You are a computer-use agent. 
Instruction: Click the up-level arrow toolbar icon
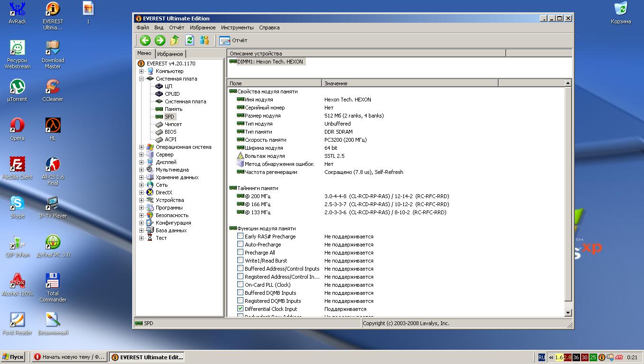[175, 40]
